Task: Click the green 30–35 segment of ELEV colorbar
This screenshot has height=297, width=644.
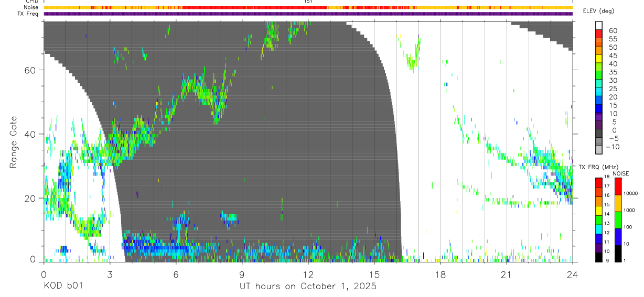Action: (x=598, y=76)
